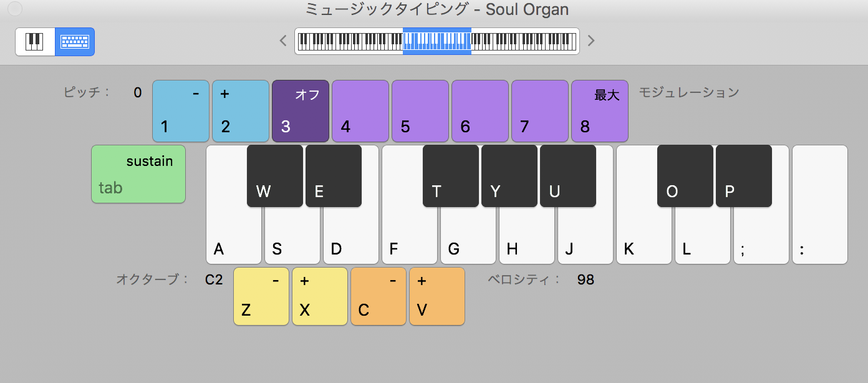
Task: Play the black key labeled W
Action: click(x=275, y=176)
